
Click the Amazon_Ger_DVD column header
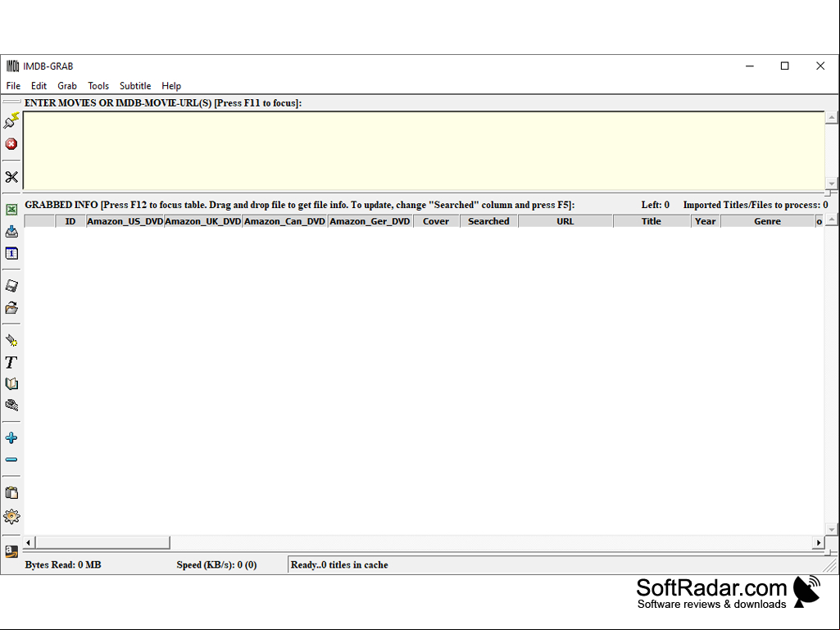point(370,221)
